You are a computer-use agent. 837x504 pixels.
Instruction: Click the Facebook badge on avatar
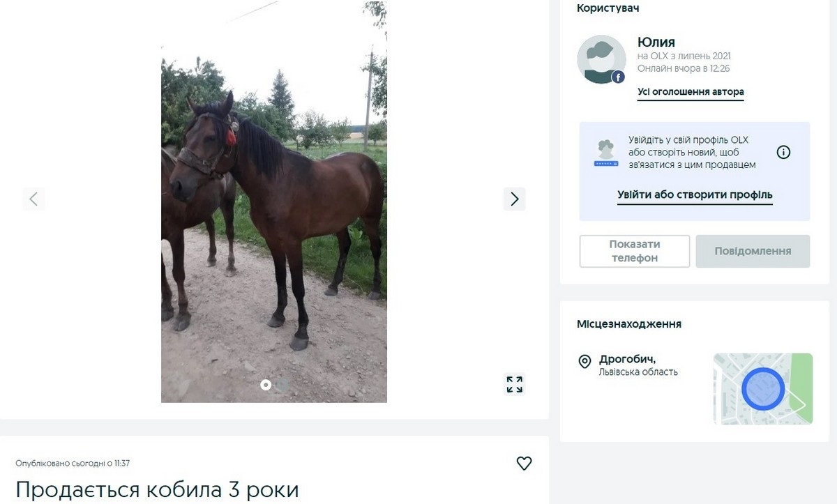(618, 77)
